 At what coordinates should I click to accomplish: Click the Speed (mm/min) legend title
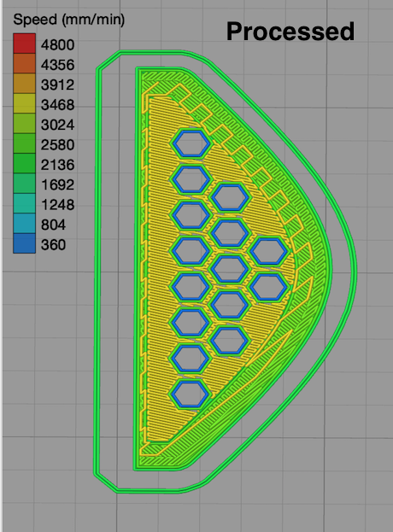pos(69,20)
